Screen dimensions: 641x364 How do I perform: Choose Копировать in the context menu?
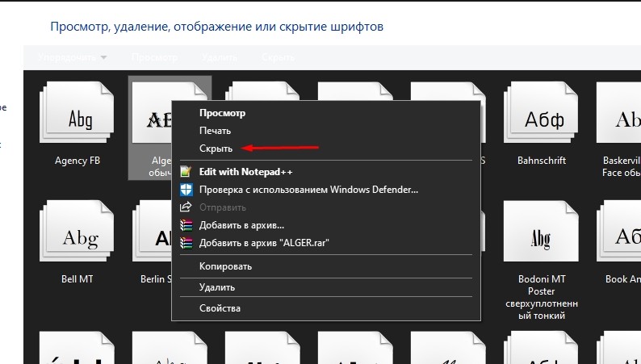point(225,266)
